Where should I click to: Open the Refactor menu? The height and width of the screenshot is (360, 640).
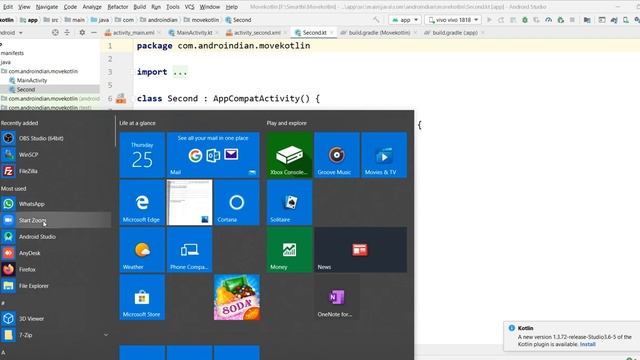click(118, 7)
